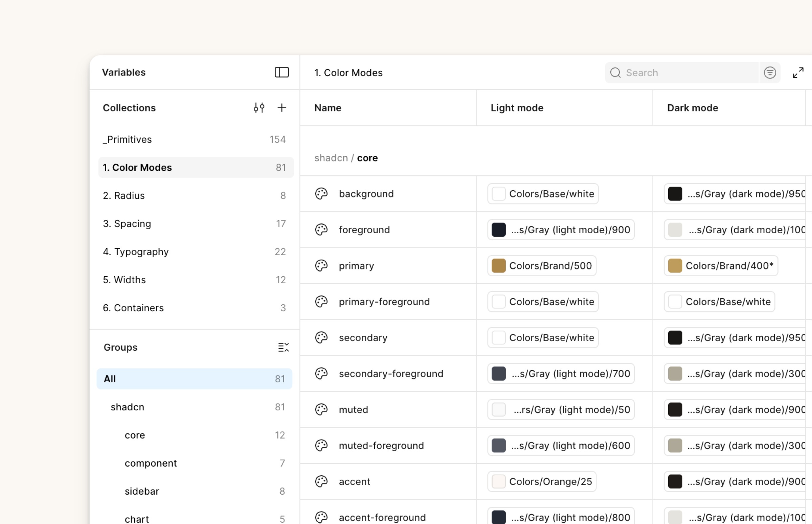Open primary-foreground light mode white value
This screenshot has height=524, width=812.
point(543,302)
